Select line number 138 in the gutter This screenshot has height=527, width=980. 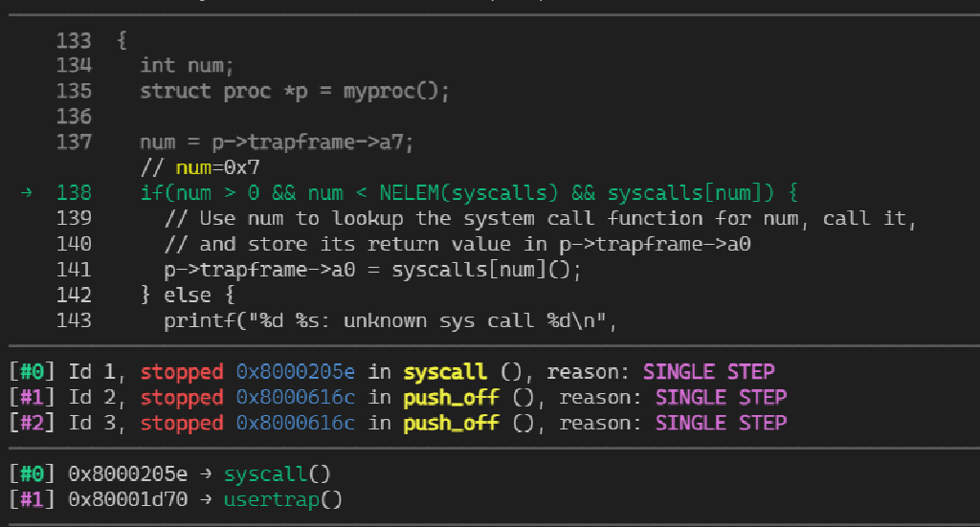click(74, 193)
